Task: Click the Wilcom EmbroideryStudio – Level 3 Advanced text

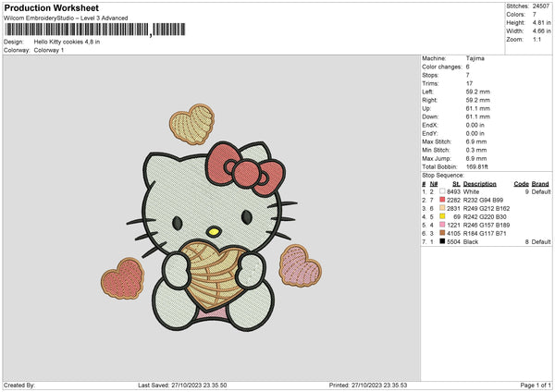Action: pyautogui.click(x=66, y=18)
